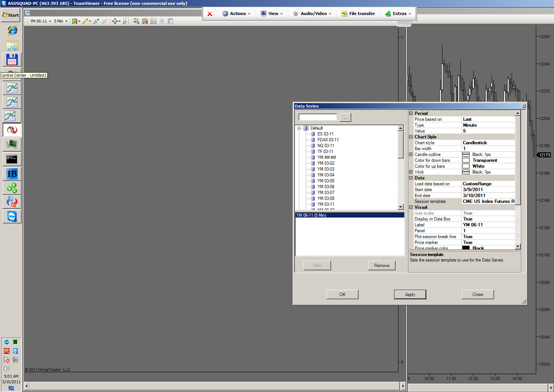Open the green monitor chart taskbar icon

pos(12,144)
